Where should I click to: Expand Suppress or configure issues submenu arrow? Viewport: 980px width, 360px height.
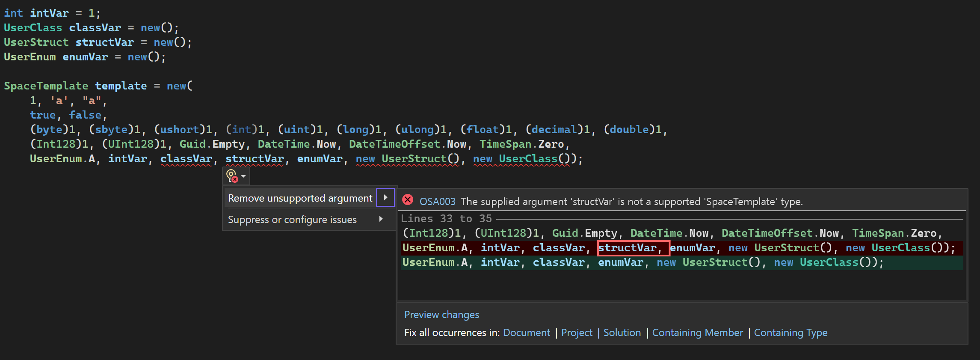click(x=381, y=219)
